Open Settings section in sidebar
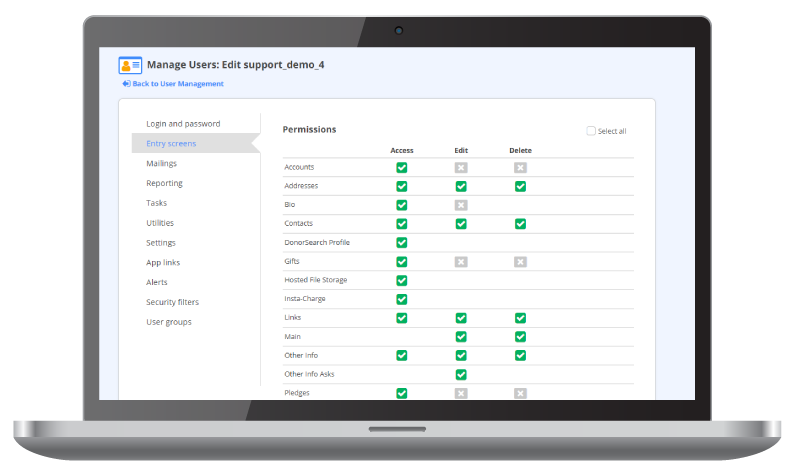 point(161,243)
